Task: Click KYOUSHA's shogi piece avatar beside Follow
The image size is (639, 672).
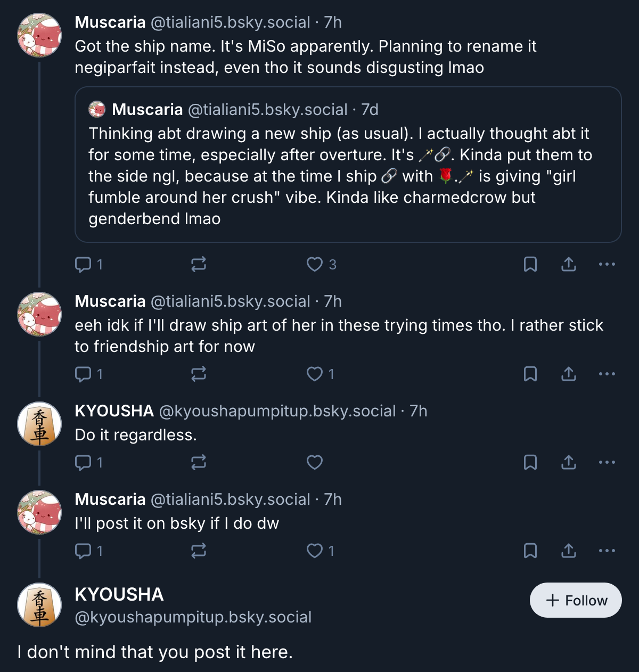Action: click(x=39, y=605)
